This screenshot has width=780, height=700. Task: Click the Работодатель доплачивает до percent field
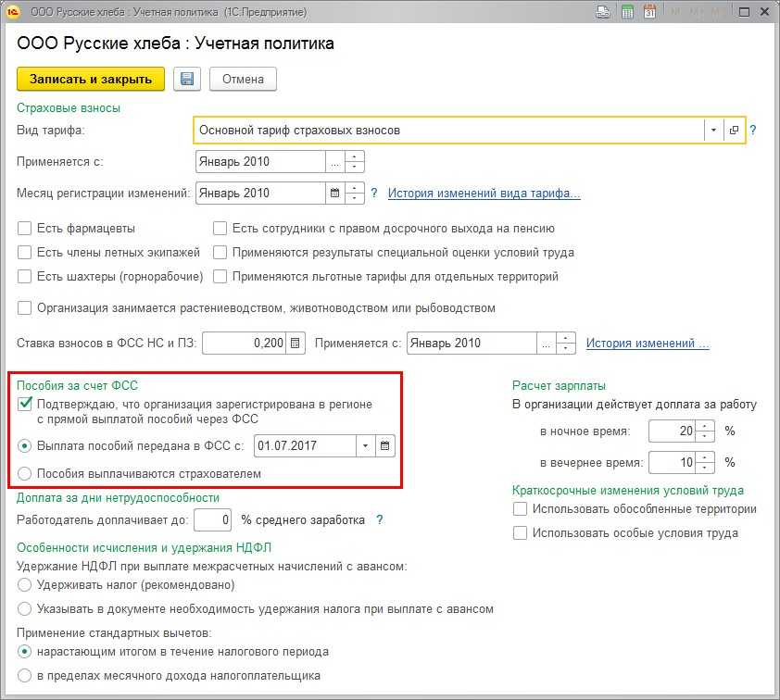click(214, 519)
